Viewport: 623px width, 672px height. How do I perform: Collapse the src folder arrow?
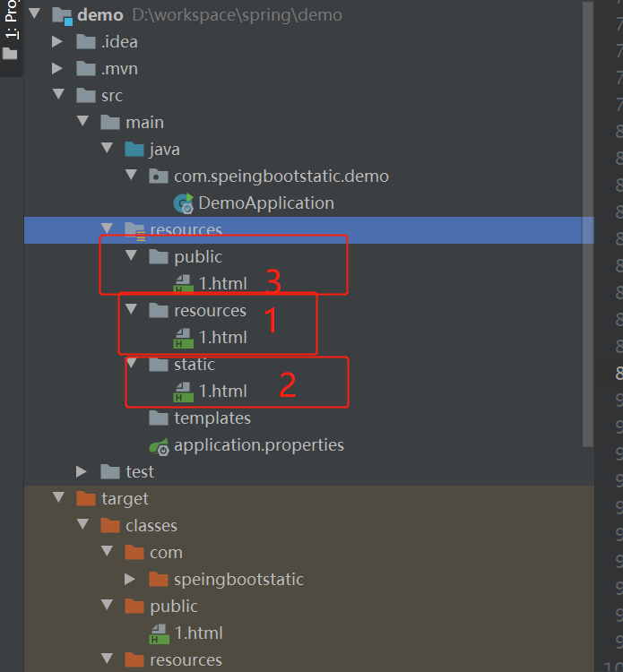click(x=58, y=94)
